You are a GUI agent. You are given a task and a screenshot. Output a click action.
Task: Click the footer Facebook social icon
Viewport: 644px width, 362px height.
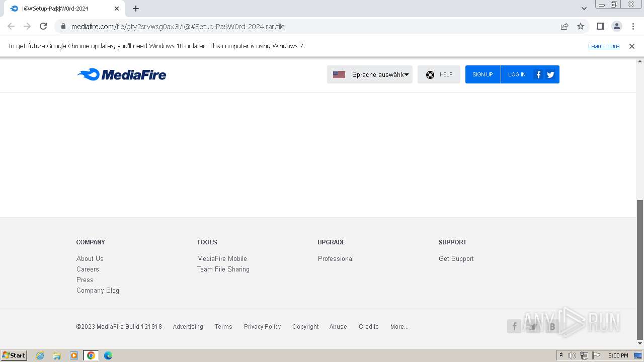pyautogui.click(x=514, y=326)
